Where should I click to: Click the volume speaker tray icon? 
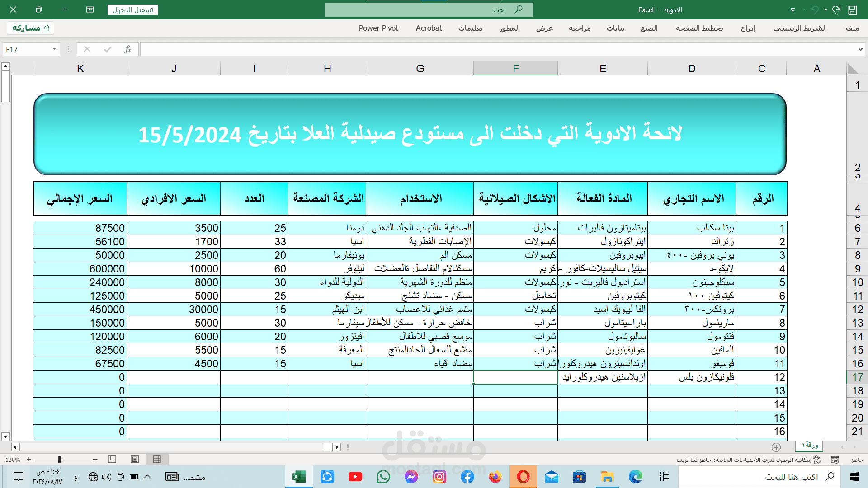coord(107,477)
